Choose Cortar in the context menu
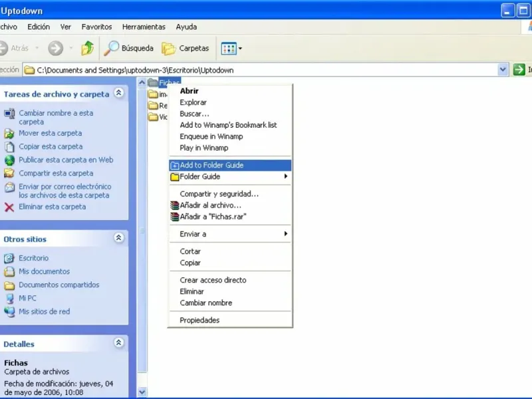Screen dimensions: 532x399 pyautogui.click(x=230, y=251)
